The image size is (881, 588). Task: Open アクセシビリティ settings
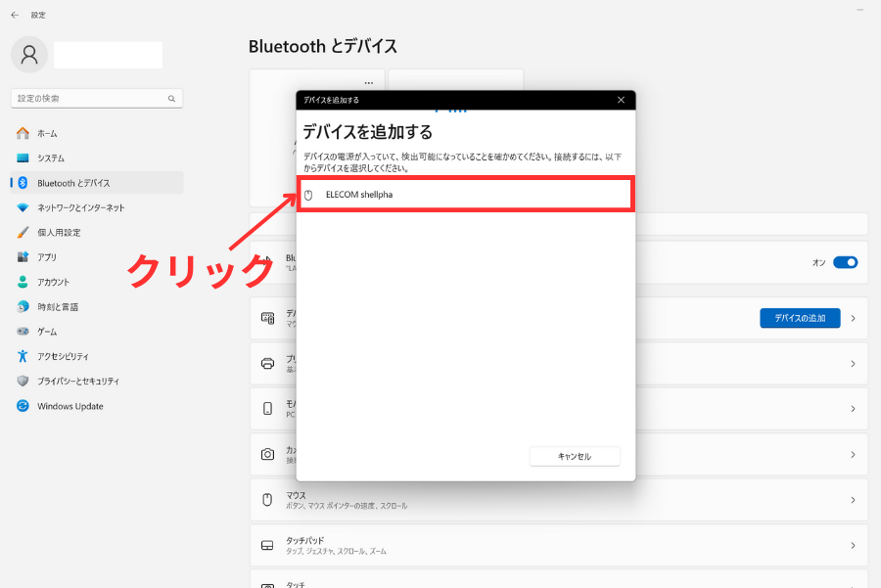[x=97, y=355]
